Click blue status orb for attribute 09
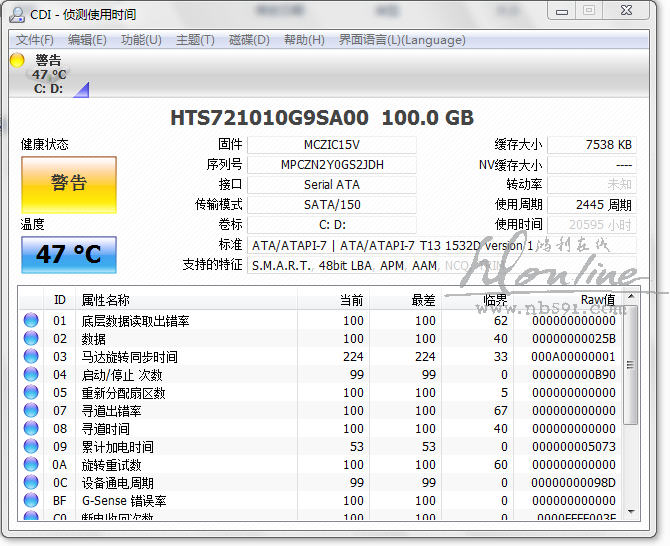The height and width of the screenshot is (546, 670). tap(31, 447)
